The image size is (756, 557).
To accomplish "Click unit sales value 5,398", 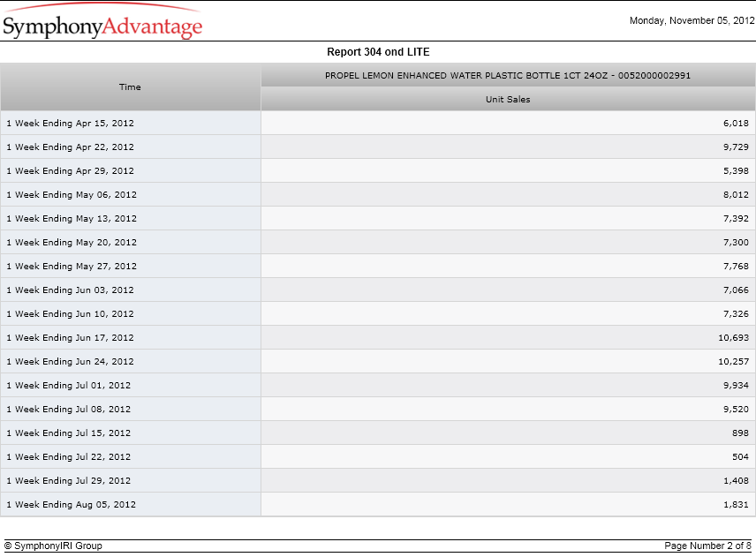I will click(736, 171).
